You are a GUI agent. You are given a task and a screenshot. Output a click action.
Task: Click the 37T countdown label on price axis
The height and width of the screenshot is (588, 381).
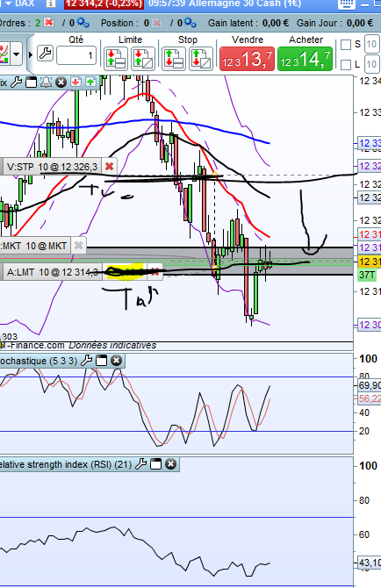[x=367, y=275]
